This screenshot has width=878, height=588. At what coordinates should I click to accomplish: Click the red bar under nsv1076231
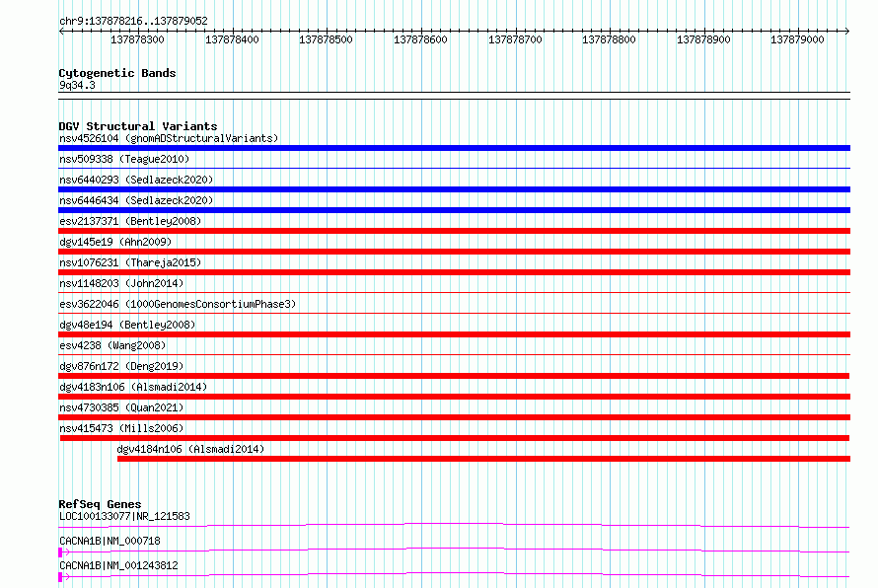pos(454,272)
